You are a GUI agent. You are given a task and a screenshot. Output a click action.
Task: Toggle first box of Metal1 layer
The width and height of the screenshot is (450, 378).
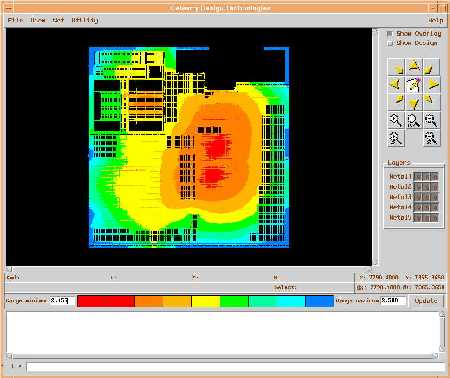point(418,176)
